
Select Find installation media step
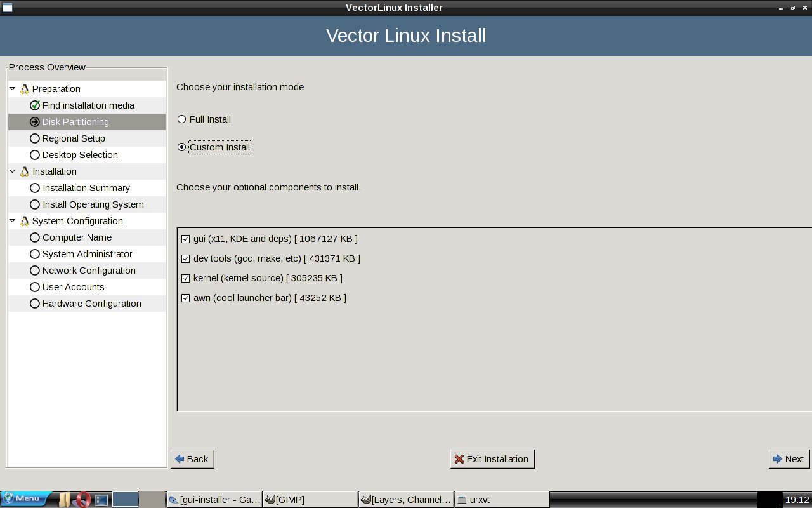click(x=87, y=105)
